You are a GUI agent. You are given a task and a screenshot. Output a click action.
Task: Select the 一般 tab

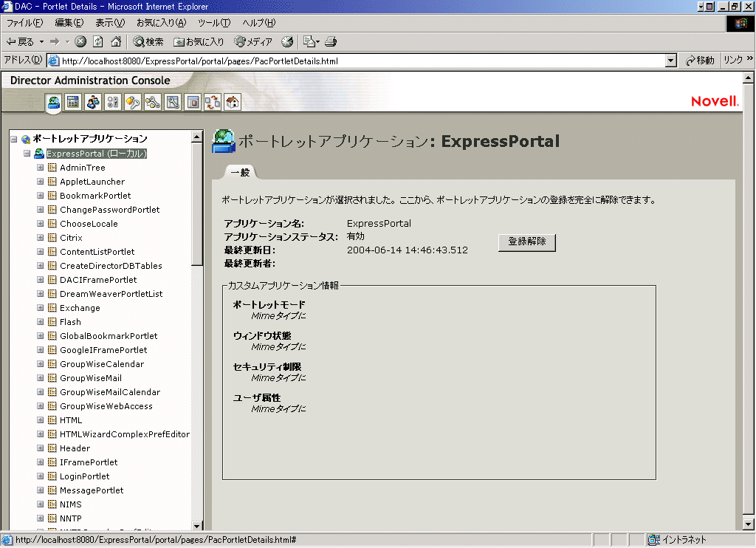(x=240, y=172)
